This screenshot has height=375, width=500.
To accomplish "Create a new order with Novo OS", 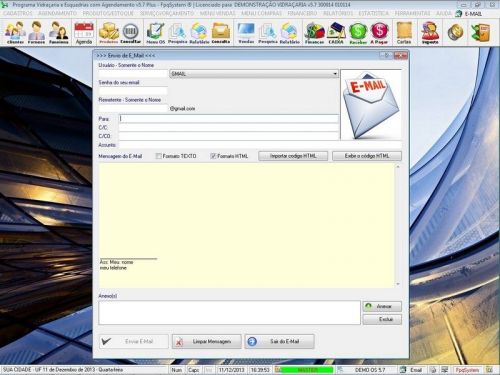I will [155, 33].
